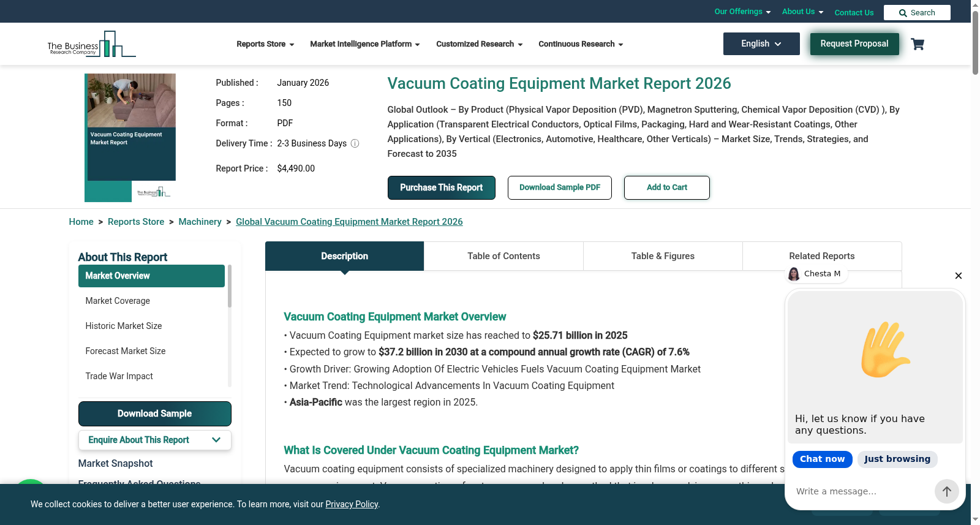Expand Customized Research menu
The width and height of the screenshot is (980, 525).
(x=480, y=44)
